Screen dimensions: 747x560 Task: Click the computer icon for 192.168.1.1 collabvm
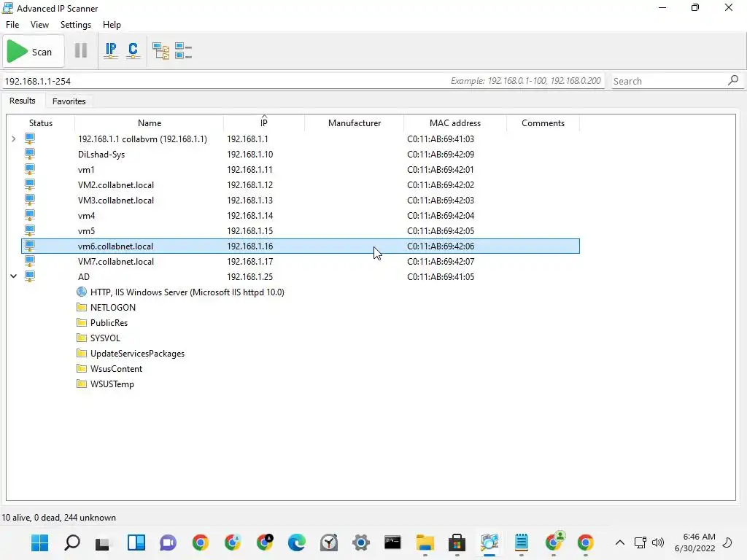click(29, 139)
